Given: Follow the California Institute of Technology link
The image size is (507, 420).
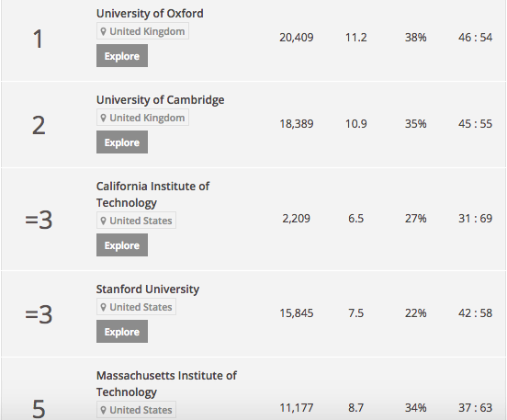Looking at the screenshot, I should click(152, 195).
